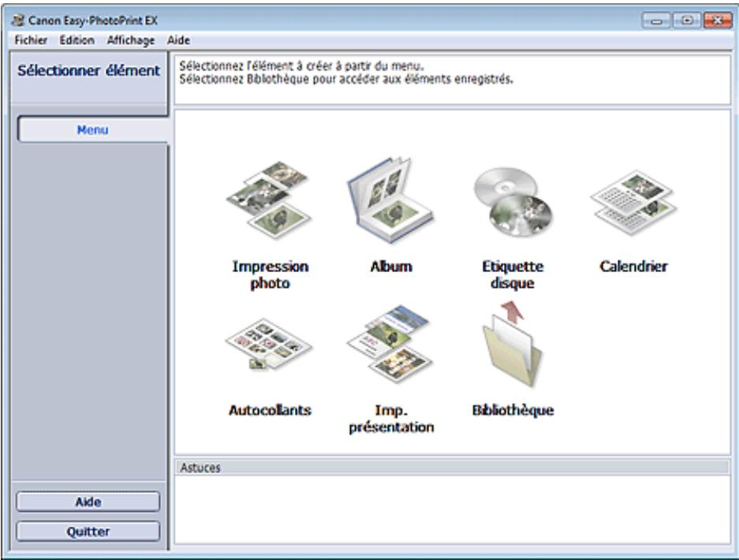Click the Aide button in sidebar

point(88,502)
